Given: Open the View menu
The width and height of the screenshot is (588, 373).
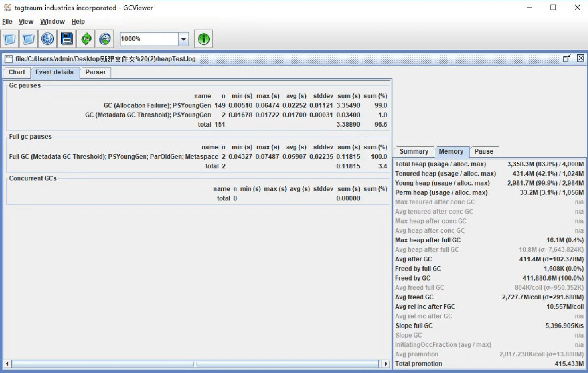Looking at the screenshot, I should point(26,22).
